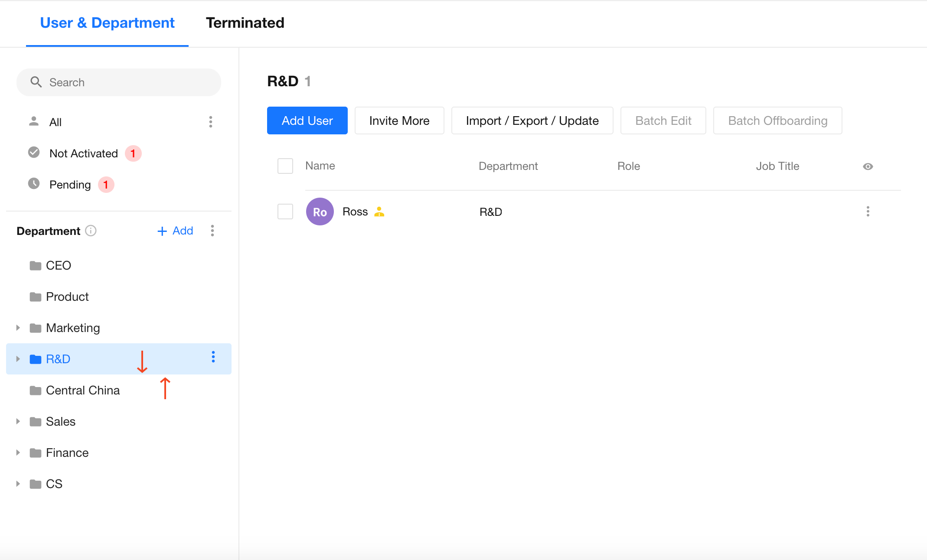Viewport: 927px width, 560px height.
Task: Expand the Sales department tree
Action: (x=18, y=421)
